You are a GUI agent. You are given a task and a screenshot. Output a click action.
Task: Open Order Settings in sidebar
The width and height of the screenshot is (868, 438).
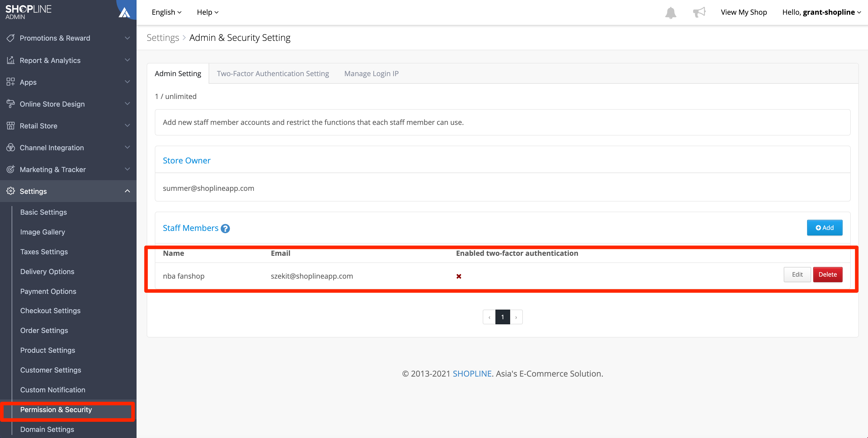point(44,330)
